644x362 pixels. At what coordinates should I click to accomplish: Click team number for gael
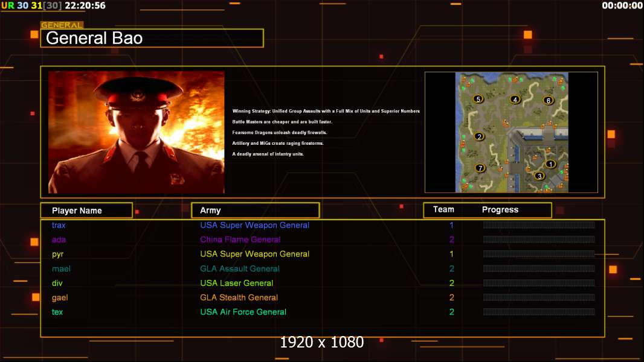tap(451, 297)
